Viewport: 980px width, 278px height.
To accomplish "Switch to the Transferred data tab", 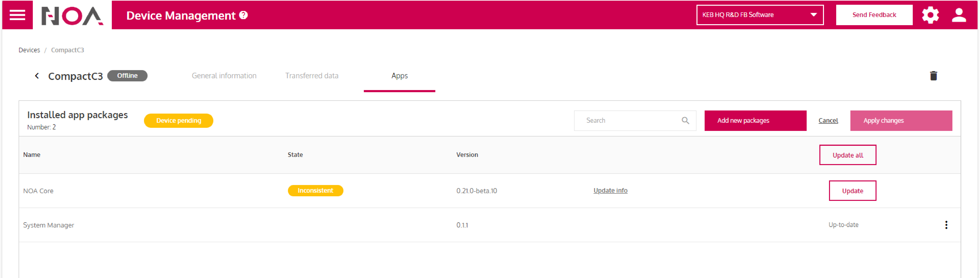I will pyautogui.click(x=312, y=76).
